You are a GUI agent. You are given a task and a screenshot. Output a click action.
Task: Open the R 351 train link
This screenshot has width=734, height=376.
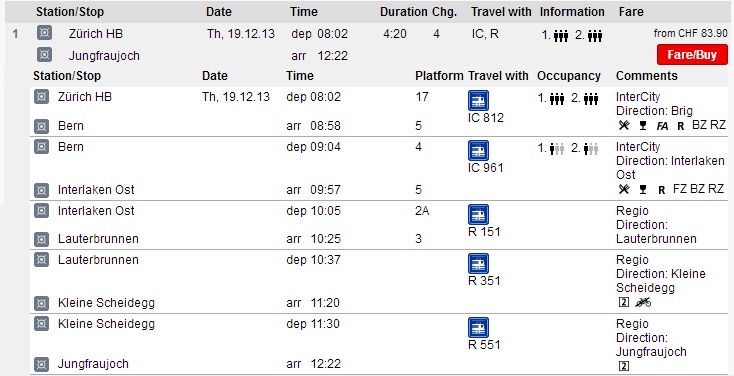(x=484, y=281)
